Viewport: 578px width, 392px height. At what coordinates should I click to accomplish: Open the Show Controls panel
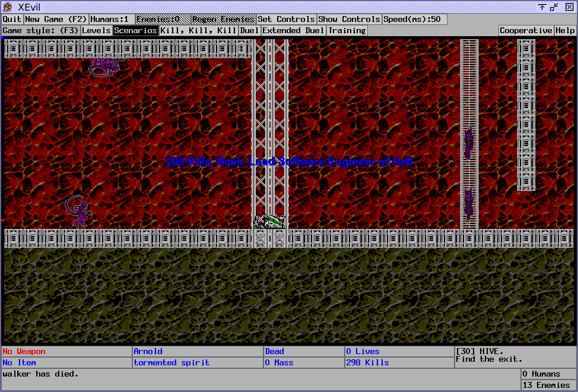point(349,20)
